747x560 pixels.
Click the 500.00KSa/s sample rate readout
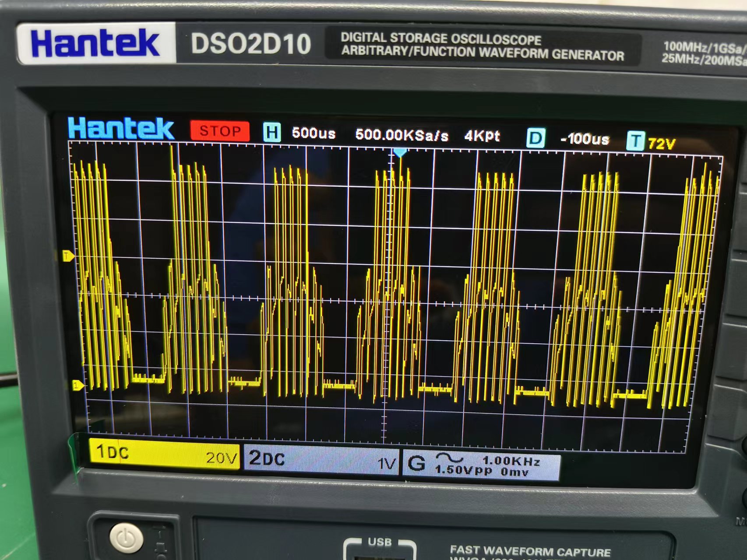pos(402,135)
